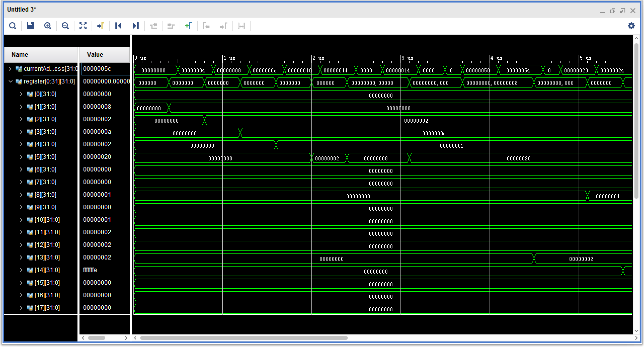Expand the currentAddress signal bus
The height and width of the screenshot is (347, 644).
point(10,69)
